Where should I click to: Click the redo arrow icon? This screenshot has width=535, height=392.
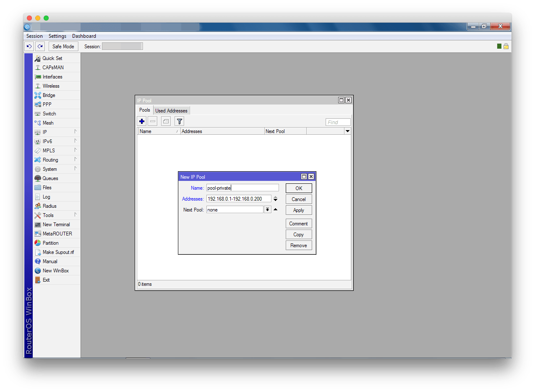40,47
